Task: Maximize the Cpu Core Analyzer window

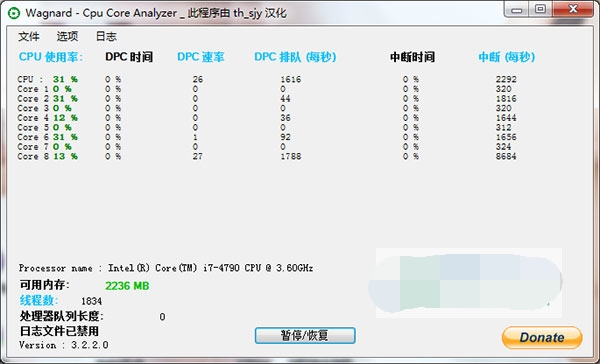Action: (x=540, y=9)
